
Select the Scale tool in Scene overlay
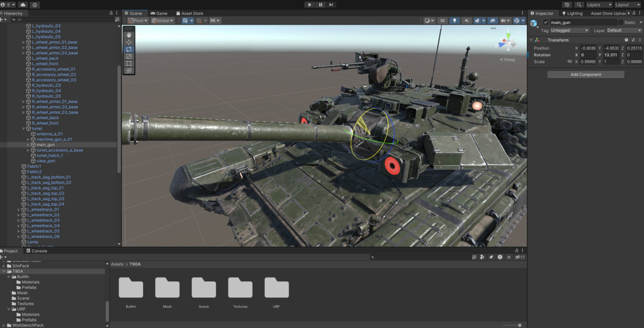[x=129, y=56]
